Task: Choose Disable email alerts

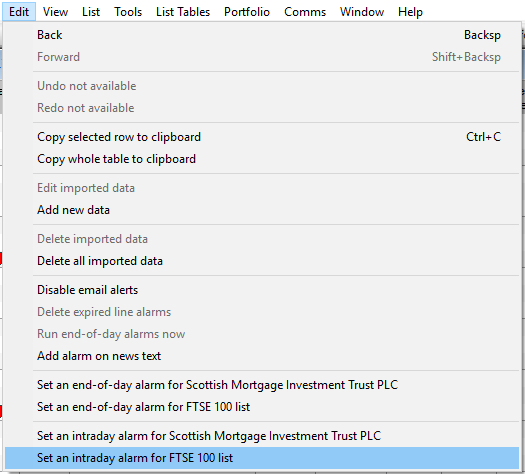Action: tap(262, 290)
